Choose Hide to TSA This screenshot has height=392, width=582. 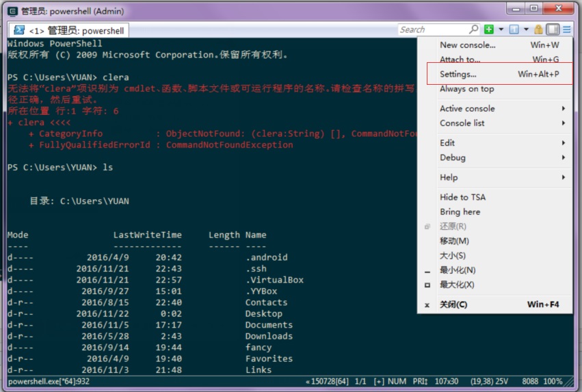(x=462, y=197)
